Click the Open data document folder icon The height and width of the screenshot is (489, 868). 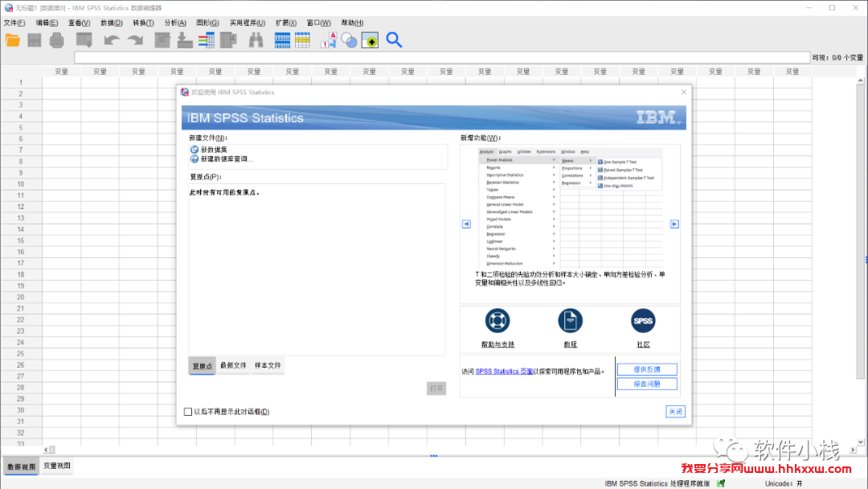[x=13, y=40]
